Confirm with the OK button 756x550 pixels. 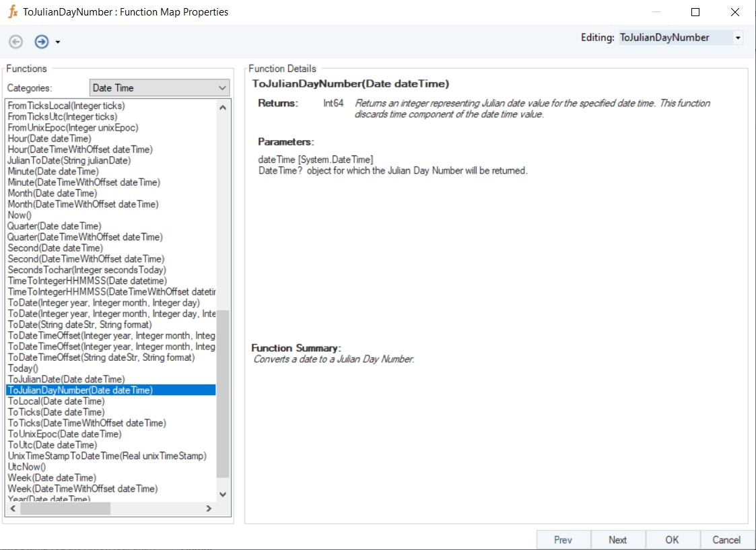click(x=672, y=540)
